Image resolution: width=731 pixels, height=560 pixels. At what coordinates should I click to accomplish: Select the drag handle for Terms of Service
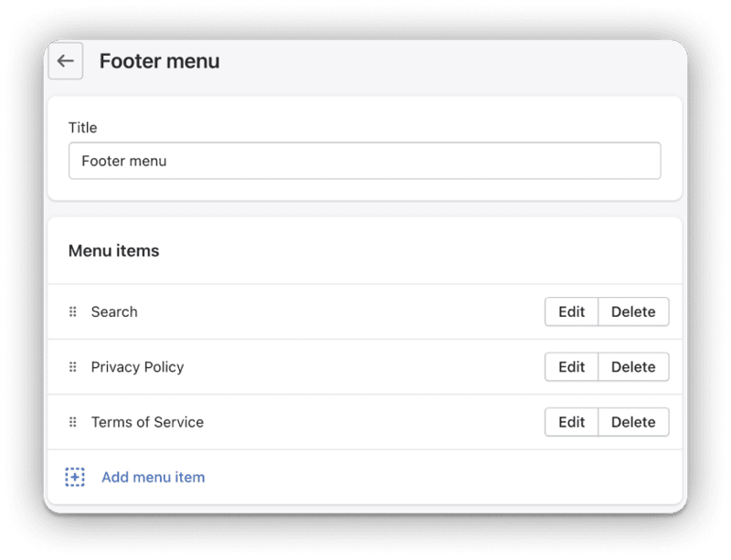73,422
